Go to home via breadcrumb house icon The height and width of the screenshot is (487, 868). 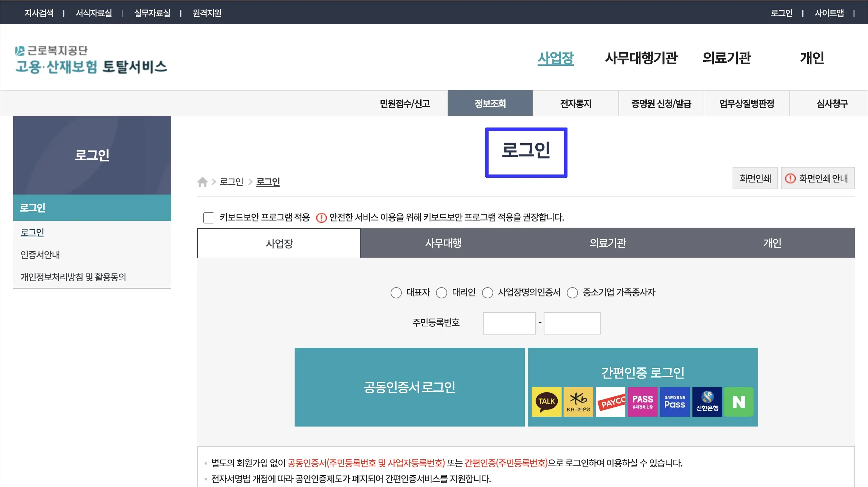[202, 182]
